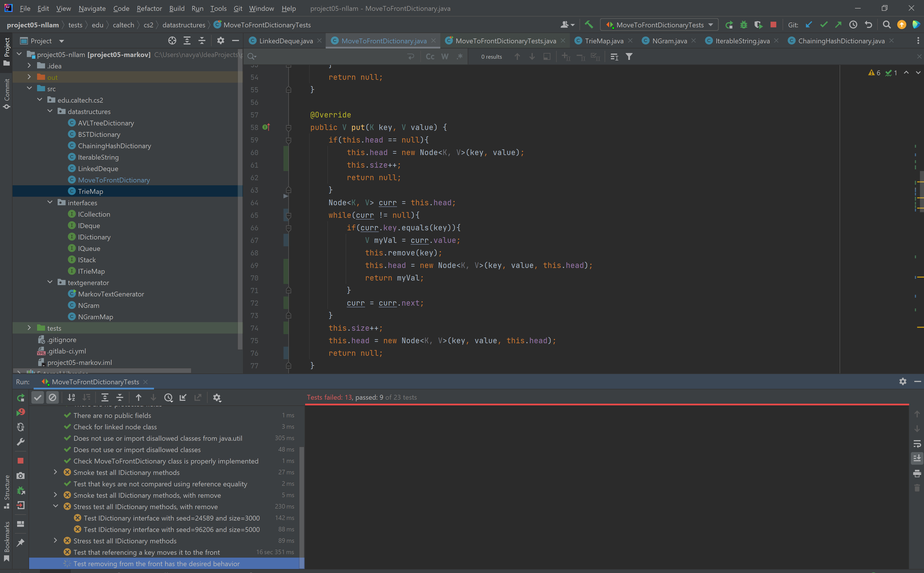Expand the tests folder in project tree

pyautogui.click(x=29, y=328)
